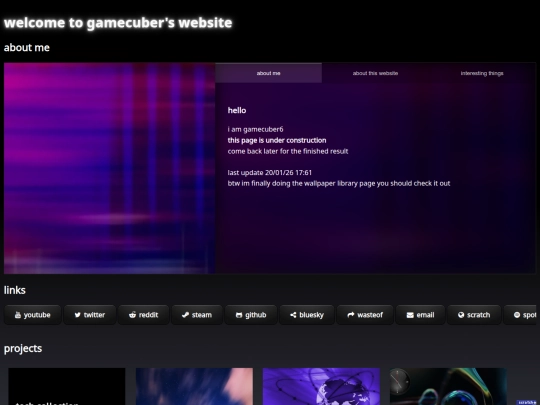
Task: Click the email link button
Action: pos(420,315)
